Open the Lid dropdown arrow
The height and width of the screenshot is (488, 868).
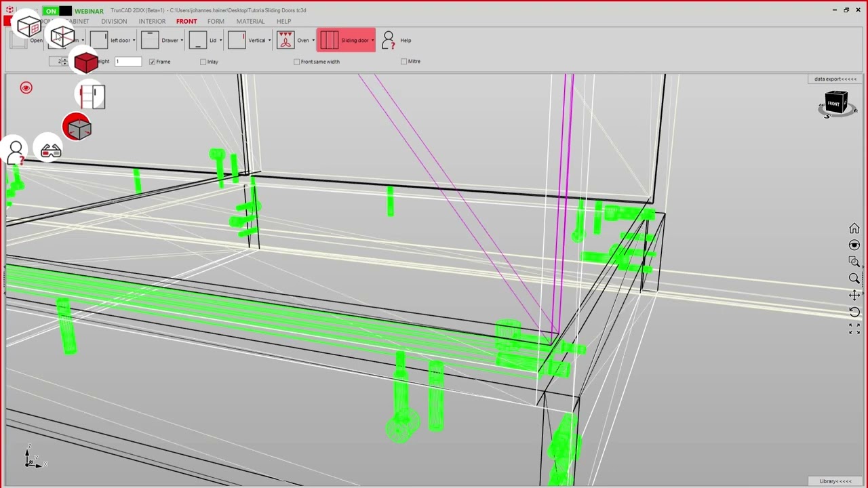pos(220,41)
